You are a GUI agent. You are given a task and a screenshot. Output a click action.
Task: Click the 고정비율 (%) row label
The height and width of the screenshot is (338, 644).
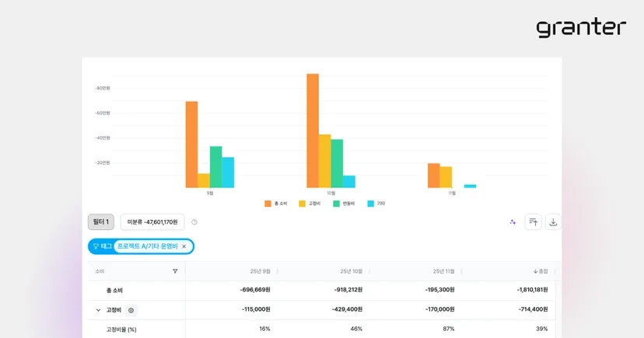coord(121,329)
